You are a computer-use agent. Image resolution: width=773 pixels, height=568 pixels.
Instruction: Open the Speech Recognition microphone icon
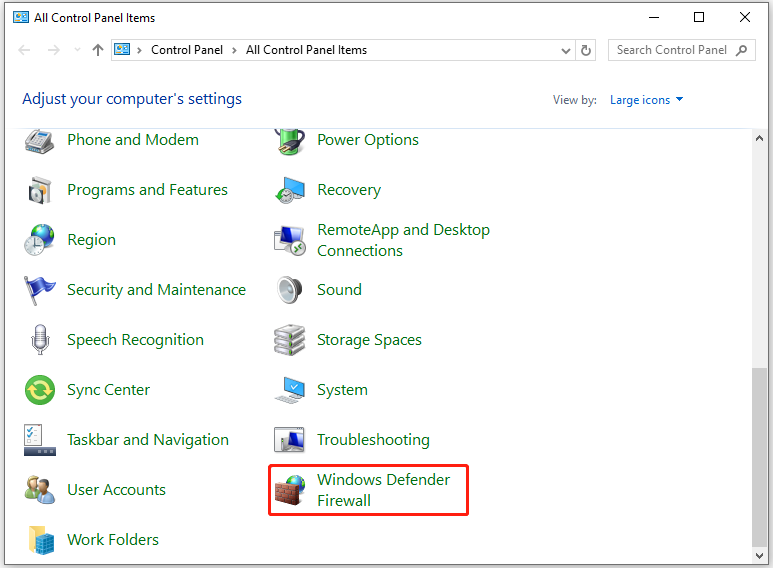39,340
